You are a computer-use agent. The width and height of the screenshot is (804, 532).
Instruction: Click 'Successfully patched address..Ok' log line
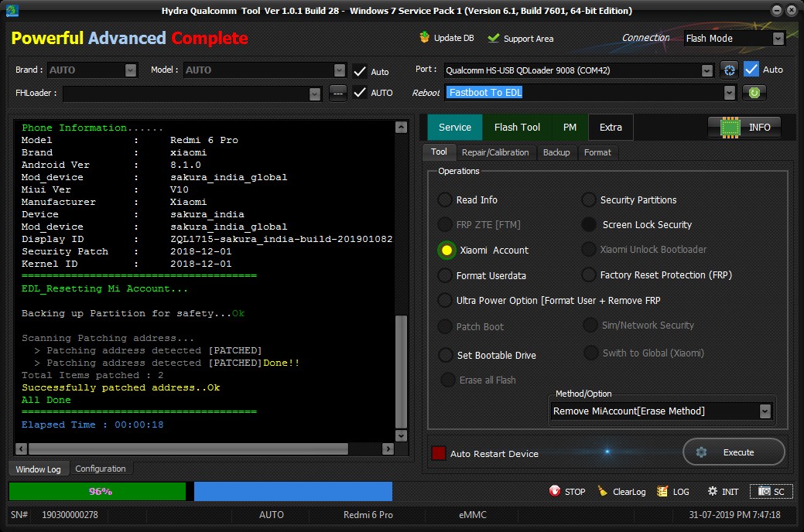121,387
